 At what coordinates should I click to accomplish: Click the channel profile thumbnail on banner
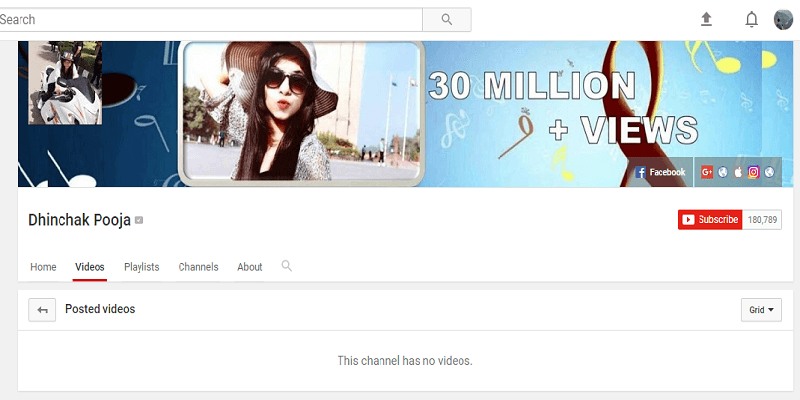coord(65,82)
